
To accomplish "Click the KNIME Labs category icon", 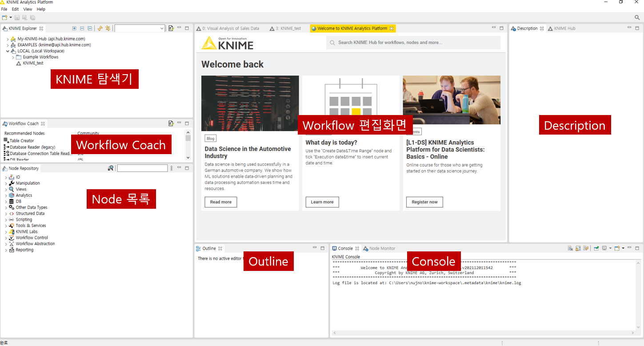I will click(12, 231).
